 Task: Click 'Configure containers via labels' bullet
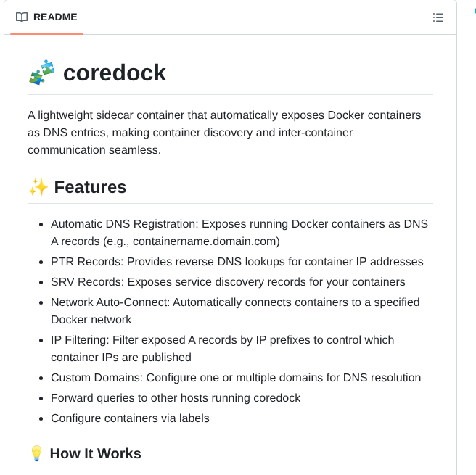130,418
